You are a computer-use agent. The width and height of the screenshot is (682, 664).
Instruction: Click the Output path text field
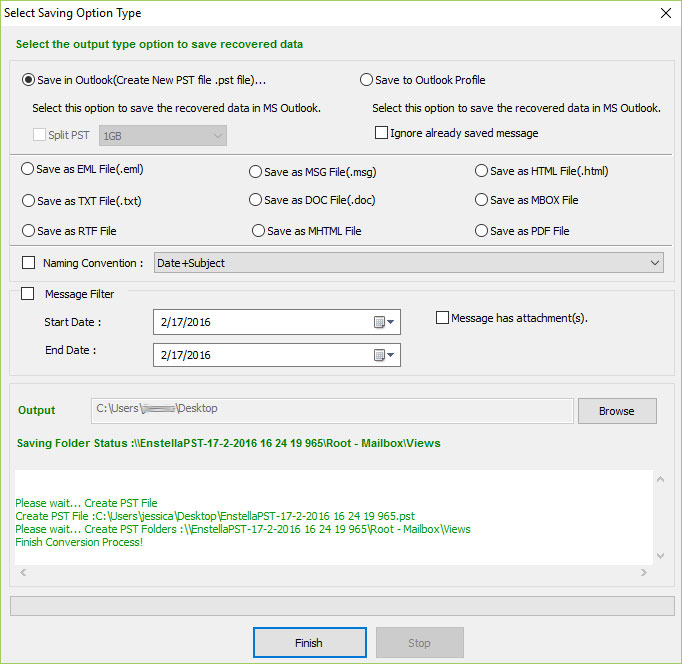[x=330, y=409]
